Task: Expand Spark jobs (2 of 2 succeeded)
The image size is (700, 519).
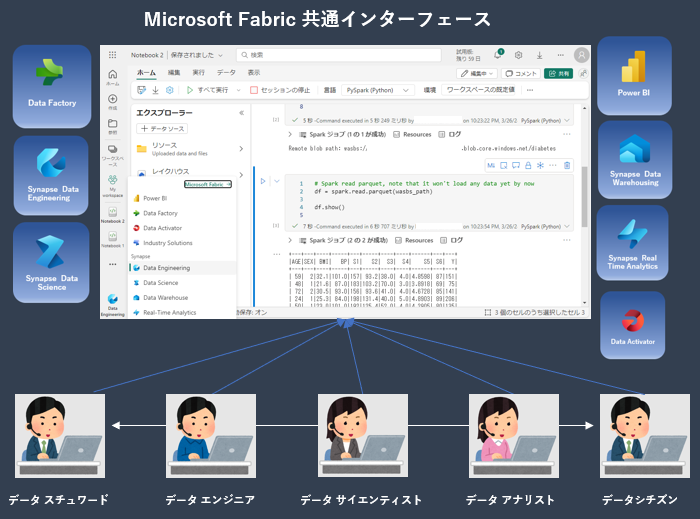Action: [x=290, y=240]
